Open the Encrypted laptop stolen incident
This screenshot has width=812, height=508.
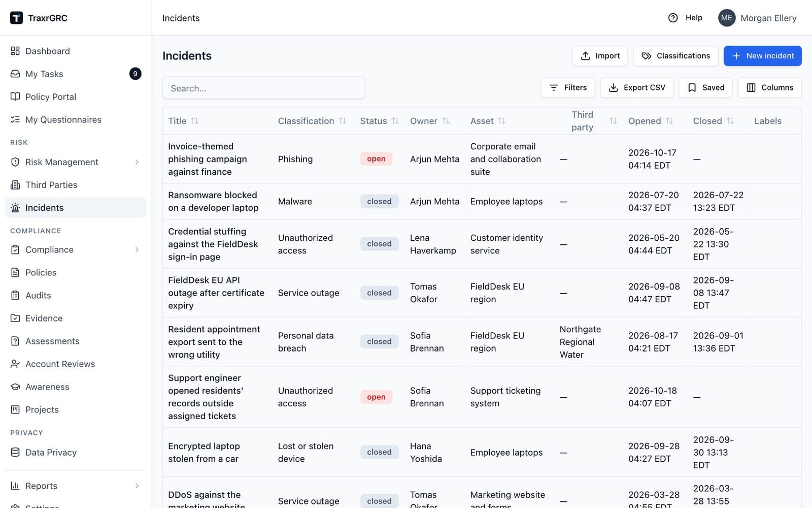point(204,452)
